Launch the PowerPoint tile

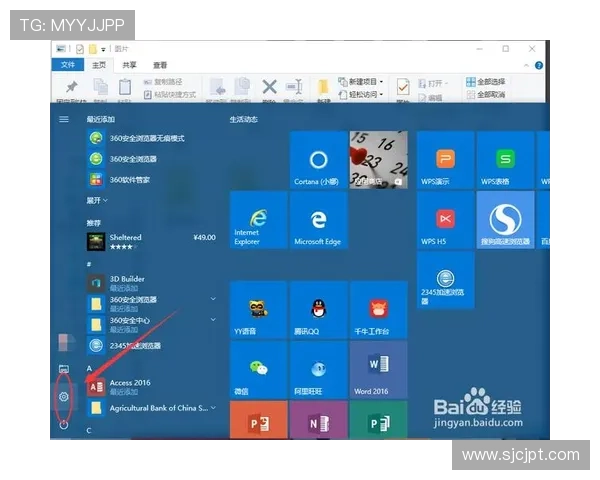pyautogui.click(x=259, y=420)
